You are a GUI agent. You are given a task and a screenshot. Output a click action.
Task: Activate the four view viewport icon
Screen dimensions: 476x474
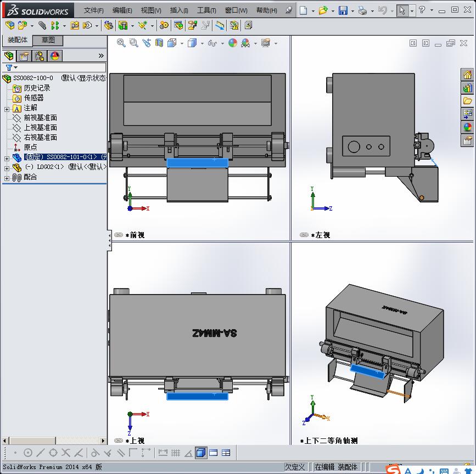[226, 453]
